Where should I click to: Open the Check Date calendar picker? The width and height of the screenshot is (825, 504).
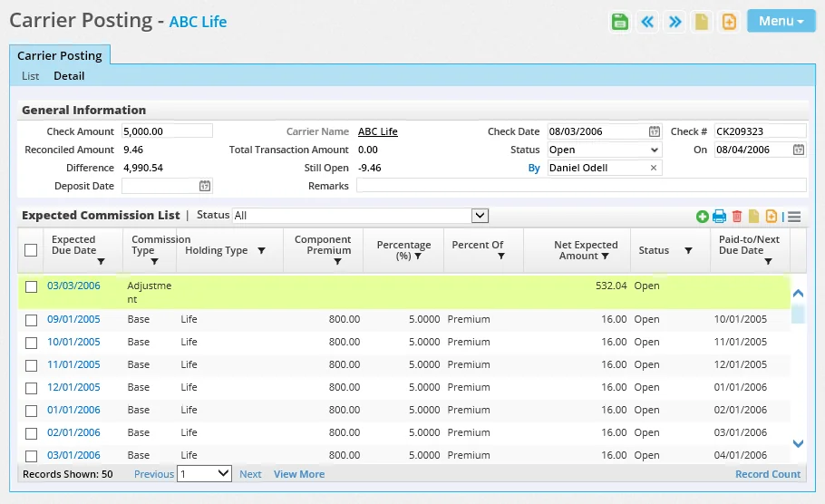pos(655,131)
